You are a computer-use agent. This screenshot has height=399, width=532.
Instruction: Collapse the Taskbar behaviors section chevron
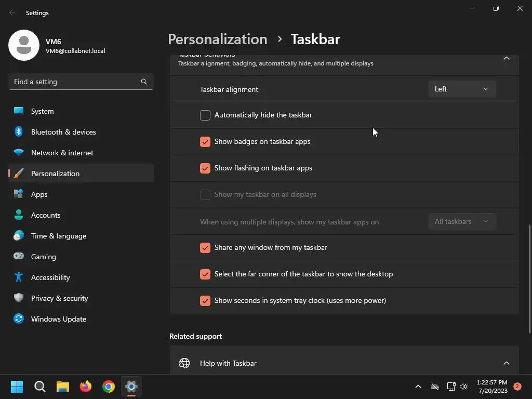(x=506, y=58)
